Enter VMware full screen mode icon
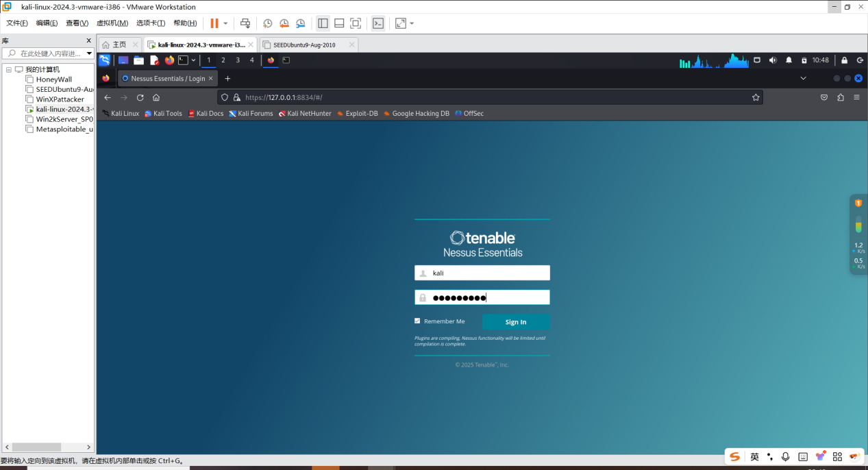This screenshot has width=868, height=470. [356, 23]
